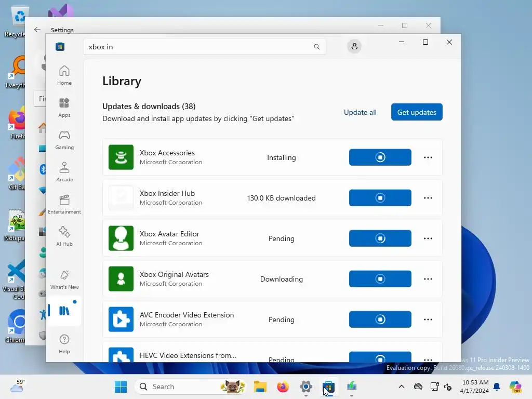The height and width of the screenshot is (399, 532).
Task: Stop Xbox Insider Hub download
Action: coord(380,198)
